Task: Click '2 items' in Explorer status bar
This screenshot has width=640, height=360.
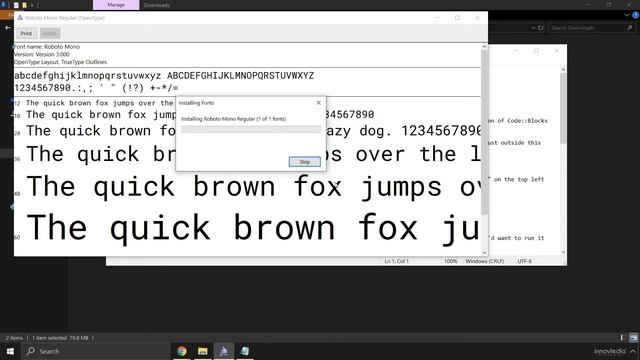Action: click(14, 338)
